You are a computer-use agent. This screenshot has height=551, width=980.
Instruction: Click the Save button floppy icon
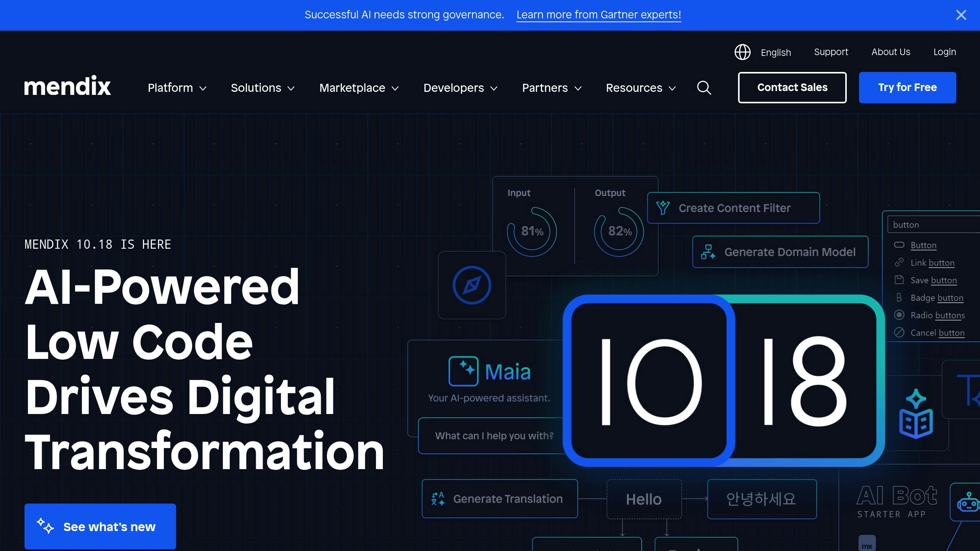(899, 280)
